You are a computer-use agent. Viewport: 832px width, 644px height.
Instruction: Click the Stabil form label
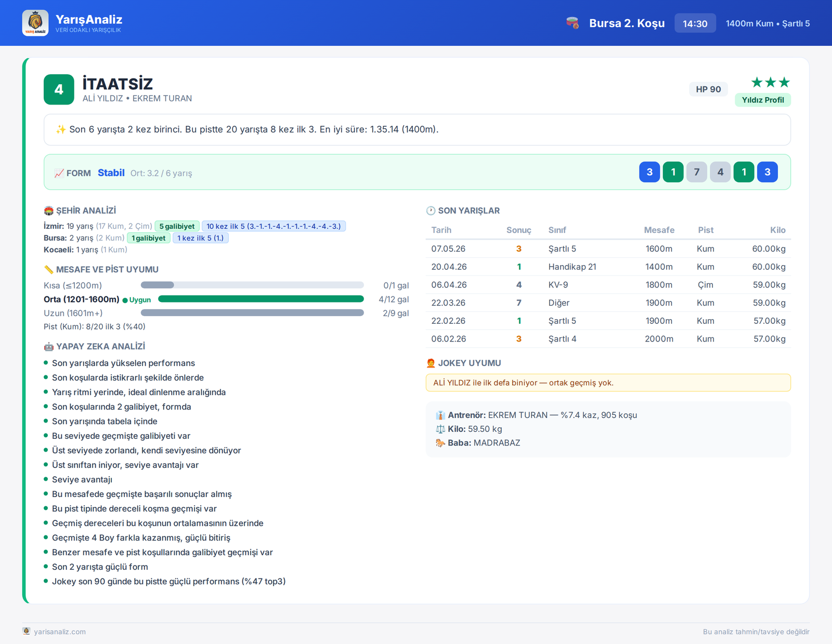click(111, 173)
